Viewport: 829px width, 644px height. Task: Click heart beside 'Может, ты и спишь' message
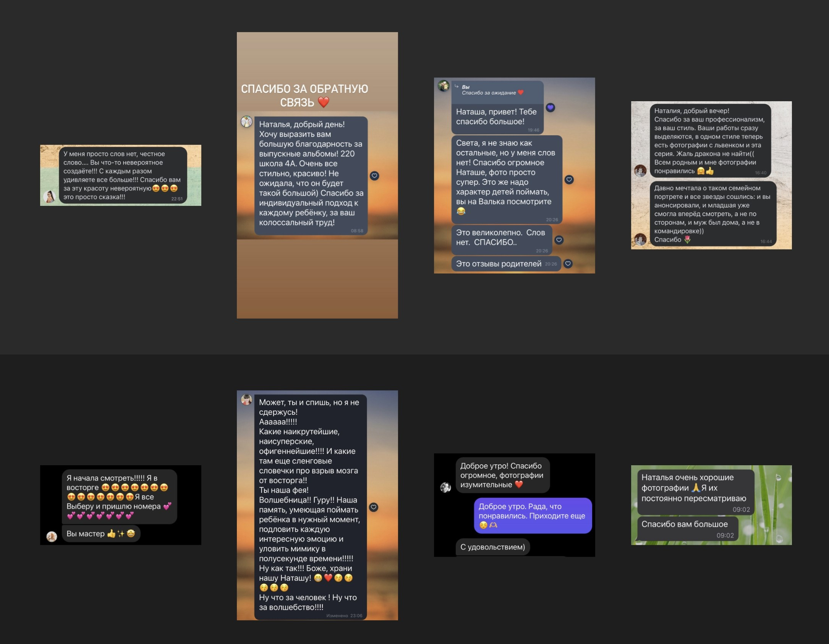374,507
